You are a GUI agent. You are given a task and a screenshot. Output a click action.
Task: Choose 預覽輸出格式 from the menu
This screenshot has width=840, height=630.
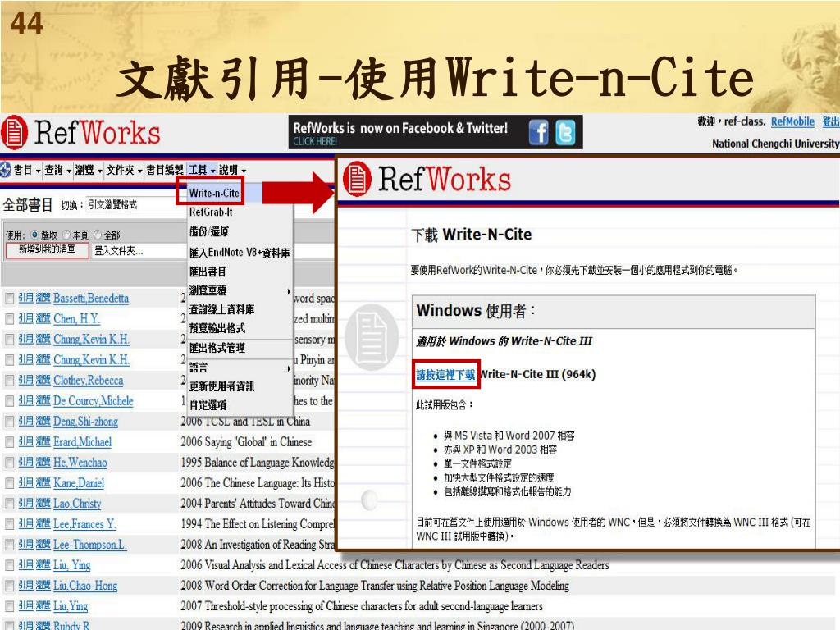(217, 328)
